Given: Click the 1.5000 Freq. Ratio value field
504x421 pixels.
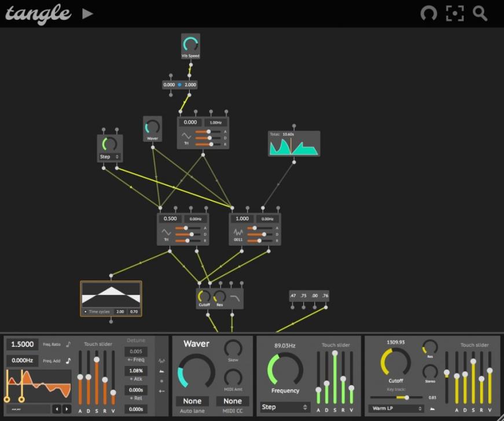Looking at the screenshot, I should (23, 345).
